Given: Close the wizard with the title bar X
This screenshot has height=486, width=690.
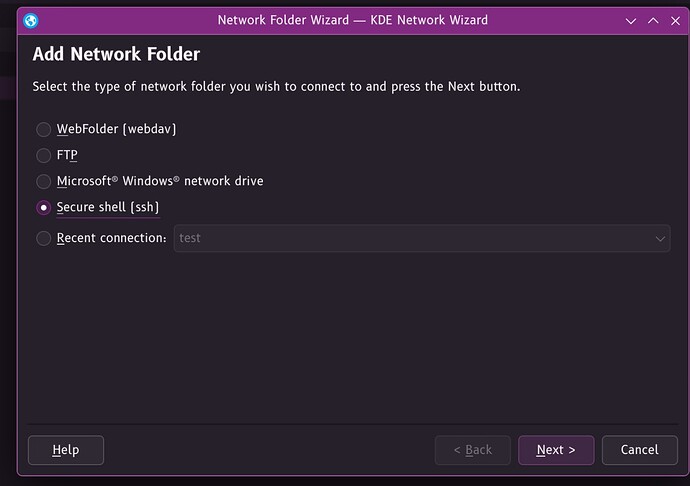Looking at the screenshot, I should point(675,20).
